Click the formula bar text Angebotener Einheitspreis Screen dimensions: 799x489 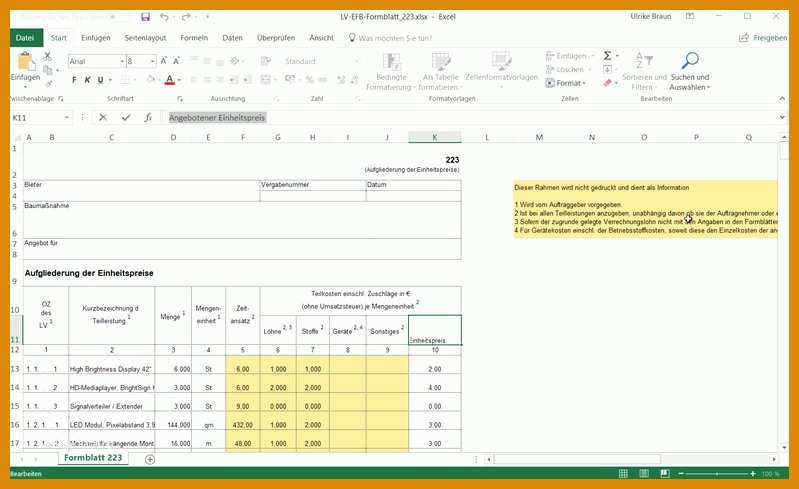click(x=217, y=118)
